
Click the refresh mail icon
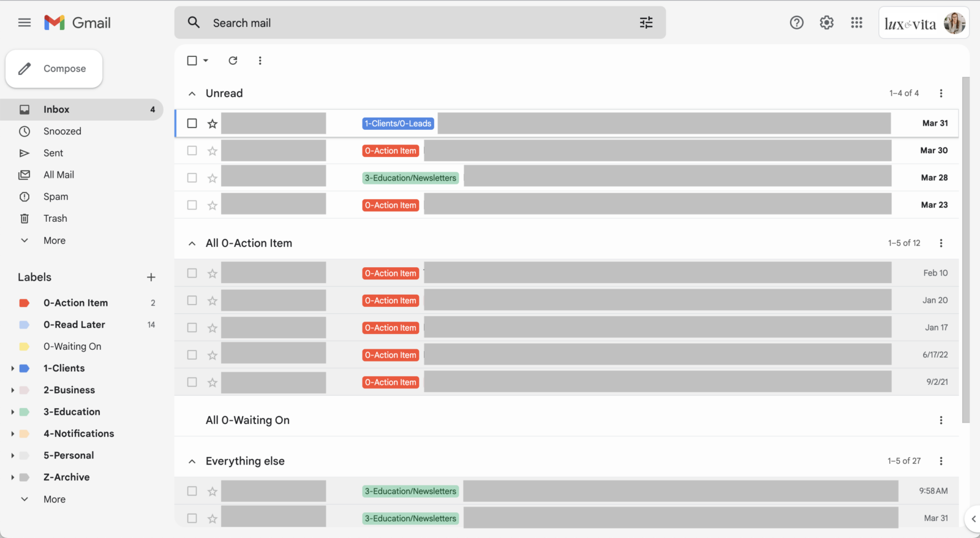pos(233,61)
